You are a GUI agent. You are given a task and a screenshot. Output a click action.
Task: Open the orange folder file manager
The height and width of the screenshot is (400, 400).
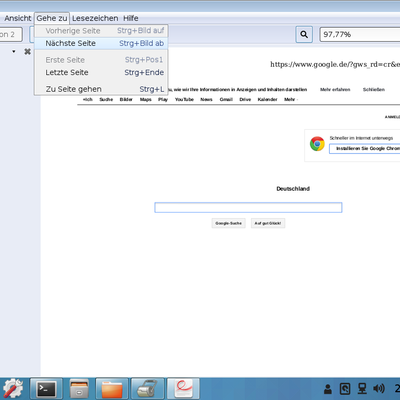112,389
